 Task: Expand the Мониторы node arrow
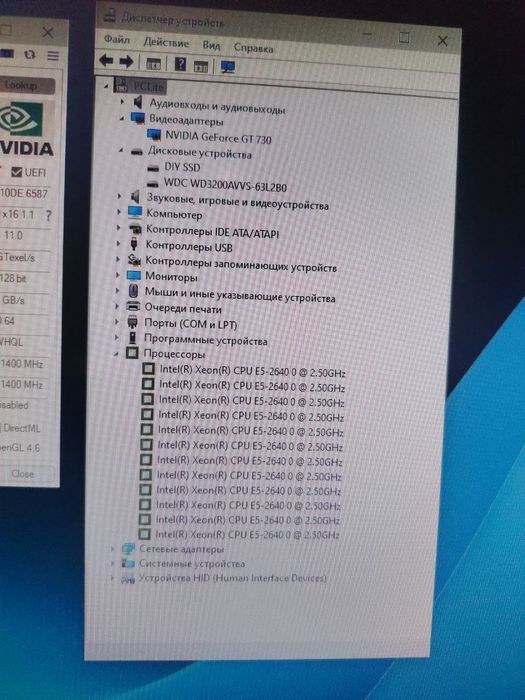118,275
